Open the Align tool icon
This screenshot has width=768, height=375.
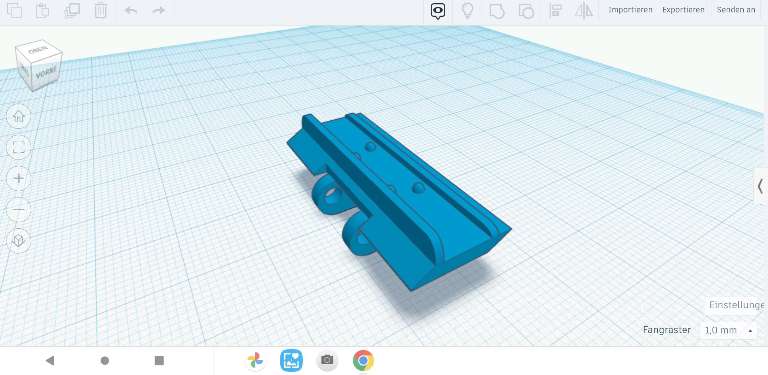click(555, 11)
